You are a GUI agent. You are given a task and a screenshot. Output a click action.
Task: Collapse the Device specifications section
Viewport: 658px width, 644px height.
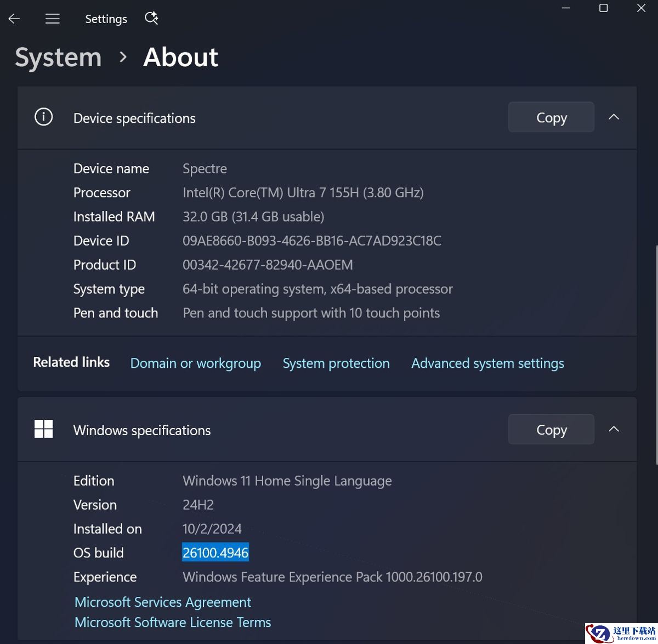point(614,117)
